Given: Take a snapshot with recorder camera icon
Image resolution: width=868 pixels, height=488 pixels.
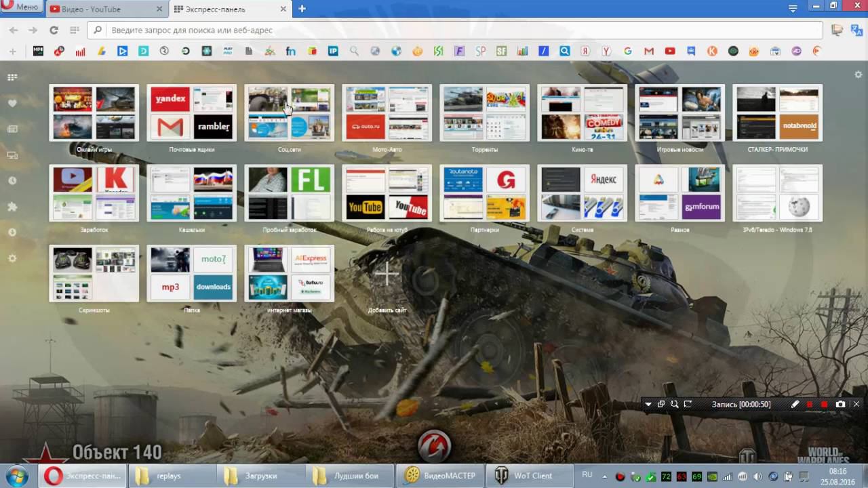Looking at the screenshot, I should click(x=841, y=404).
